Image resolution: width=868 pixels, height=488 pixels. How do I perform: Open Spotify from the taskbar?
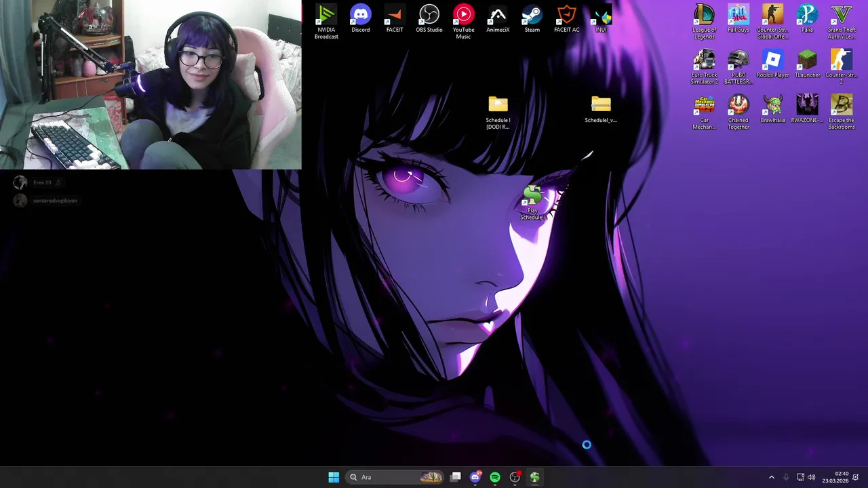click(x=495, y=477)
